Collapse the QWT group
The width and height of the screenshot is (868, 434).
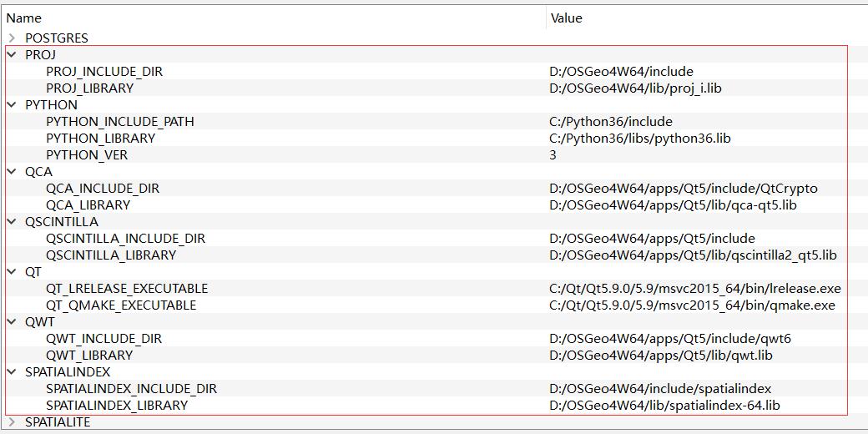(12, 321)
